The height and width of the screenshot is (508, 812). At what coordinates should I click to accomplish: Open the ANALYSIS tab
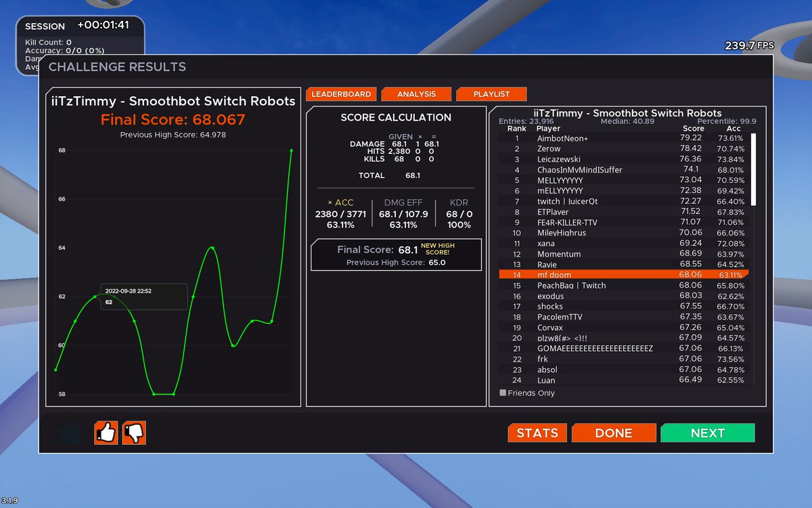[x=416, y=94]
